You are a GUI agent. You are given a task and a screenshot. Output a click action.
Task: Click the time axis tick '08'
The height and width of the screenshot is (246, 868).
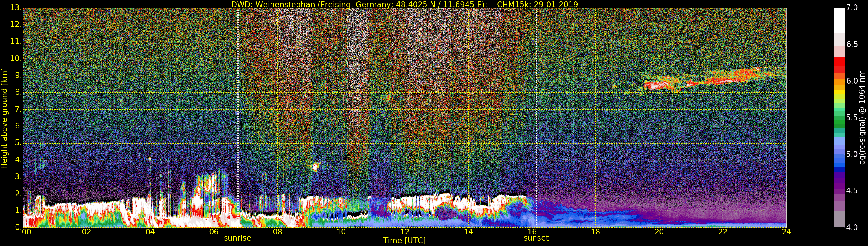278,232
